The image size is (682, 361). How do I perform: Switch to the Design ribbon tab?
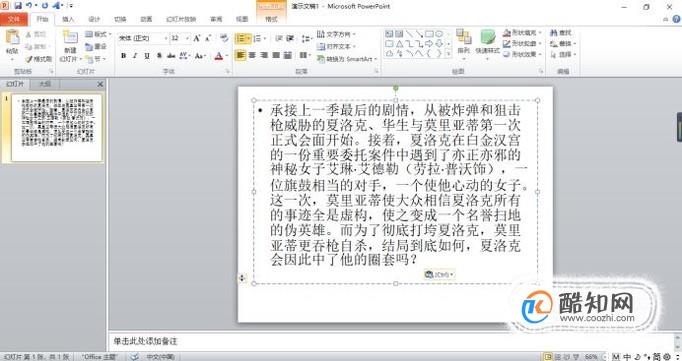[x=94, y=19]
